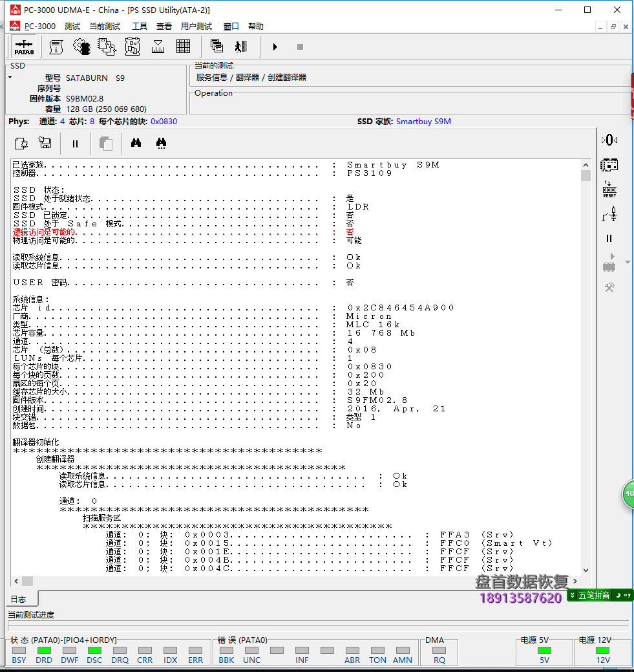
Task: Click the histogram ruler icon in main toolbar
Action: [158, 47]
